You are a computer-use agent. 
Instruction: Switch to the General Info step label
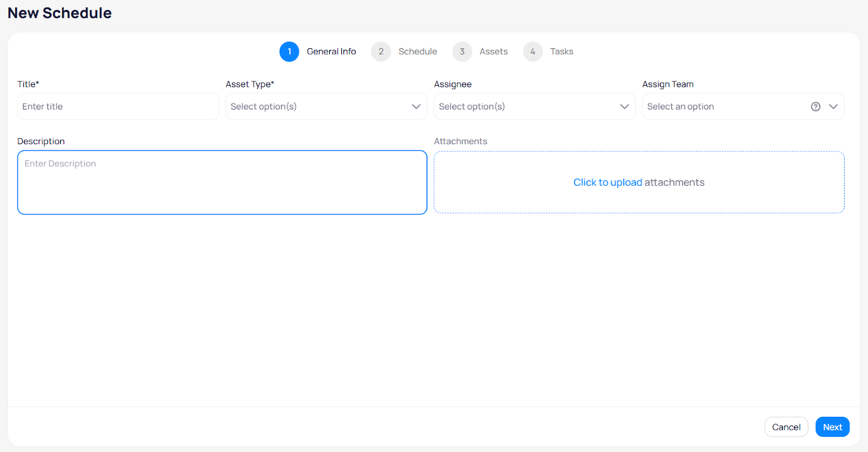[x=331, y=51]
